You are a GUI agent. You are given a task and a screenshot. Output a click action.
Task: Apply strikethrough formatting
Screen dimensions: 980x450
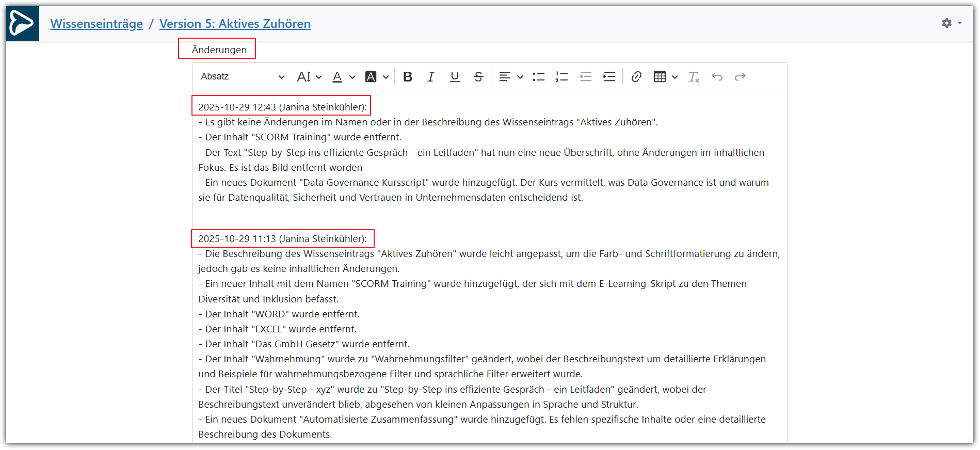coord(478,77)
